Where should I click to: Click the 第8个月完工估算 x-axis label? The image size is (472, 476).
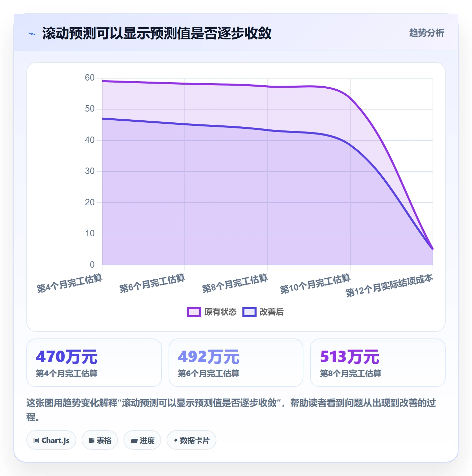click(235, 284)
